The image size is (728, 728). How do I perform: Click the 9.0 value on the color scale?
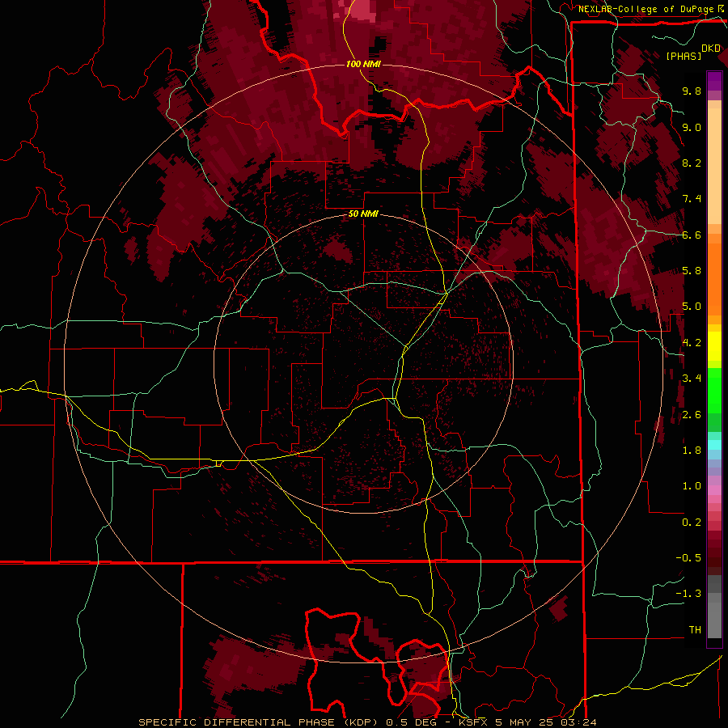(692, 127)
